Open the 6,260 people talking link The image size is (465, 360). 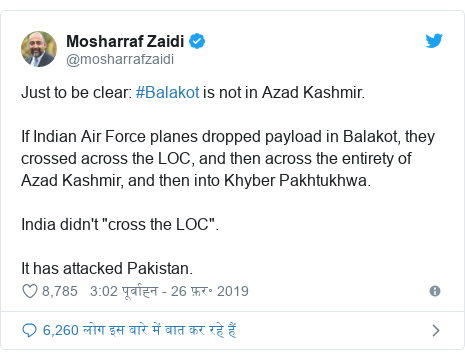click(139, 330)
